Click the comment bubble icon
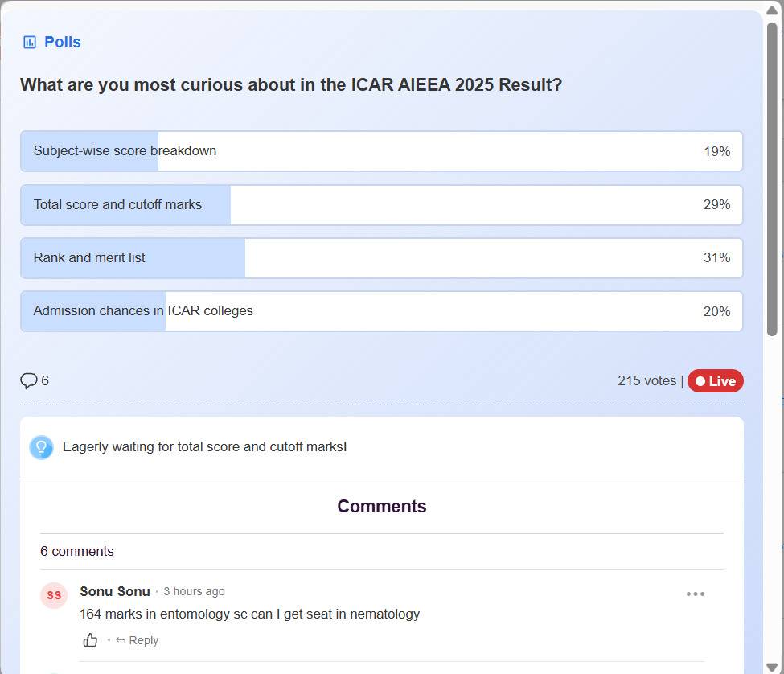Image resolution: width=784 pixels, height=674 pixels. click(x=29, y=380)
